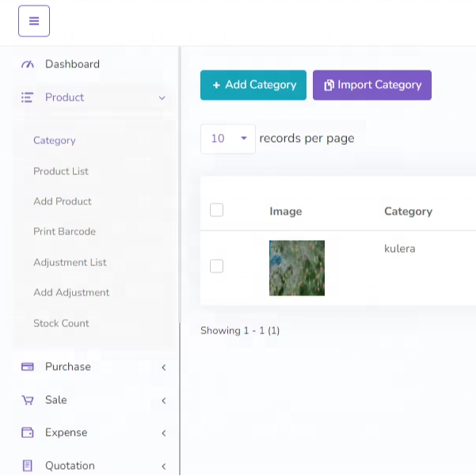The height and width of the screenshot is (476, 476).
Task: Collapse the Product menu chevron
Action: coord(162,98)
